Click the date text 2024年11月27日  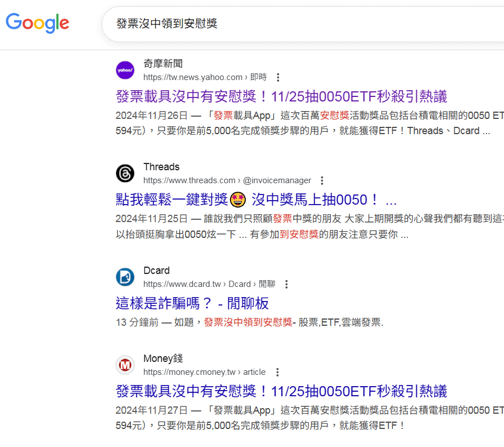pyautogui.click(x=152, y=410)
